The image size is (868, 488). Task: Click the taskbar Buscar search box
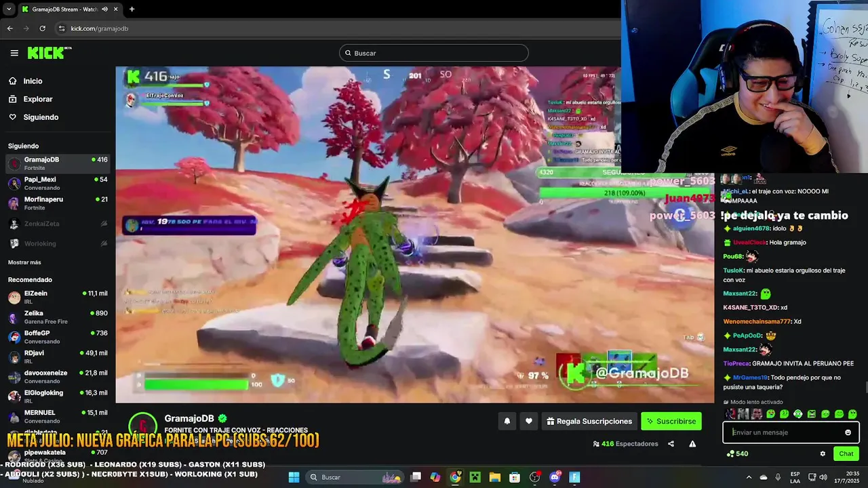[355, 477]
